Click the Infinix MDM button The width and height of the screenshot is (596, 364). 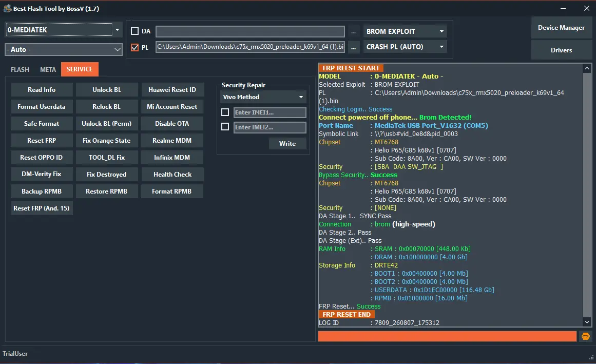172,157
